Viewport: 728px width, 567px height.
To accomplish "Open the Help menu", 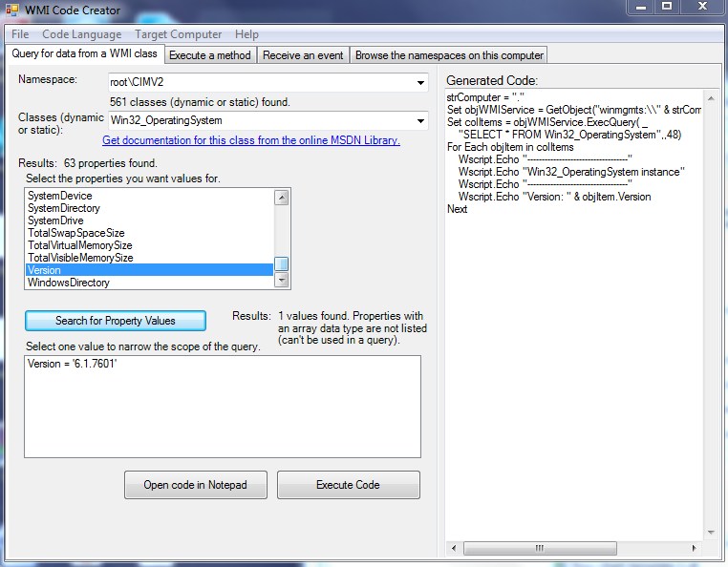I will click(246, 34).
